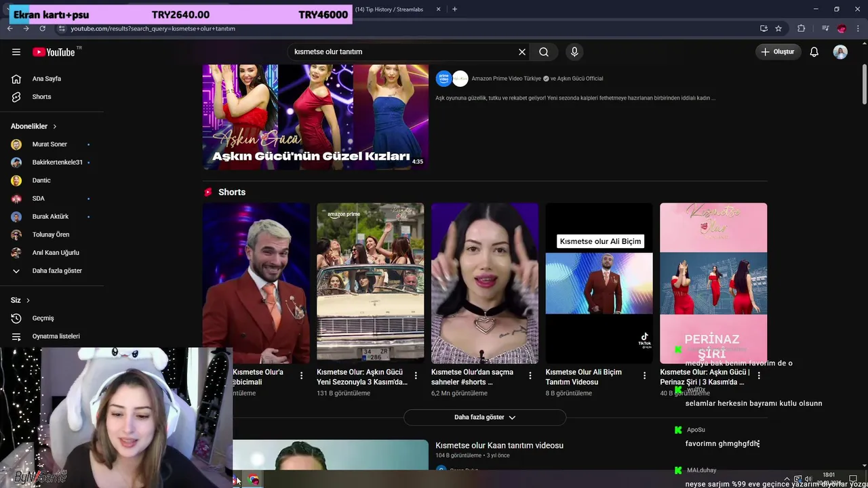
Task: View site information icon in address bar
Action: tap(62, 28)
